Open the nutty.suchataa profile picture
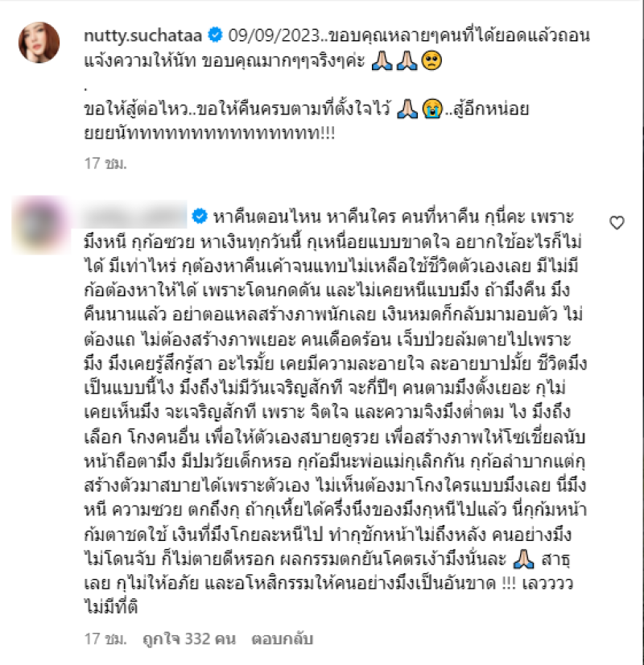644x665 pixels. (39, 43)
